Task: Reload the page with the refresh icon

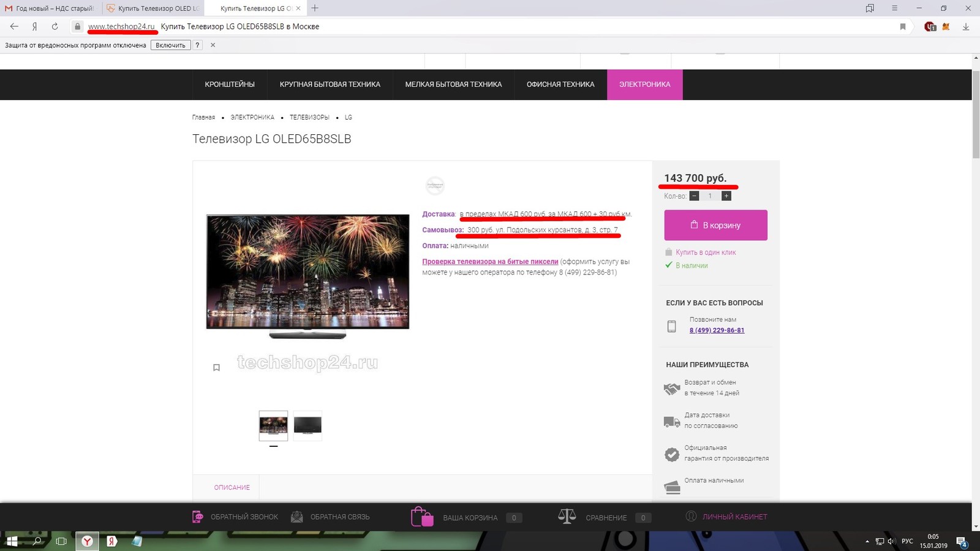Action: click(55, 26)
